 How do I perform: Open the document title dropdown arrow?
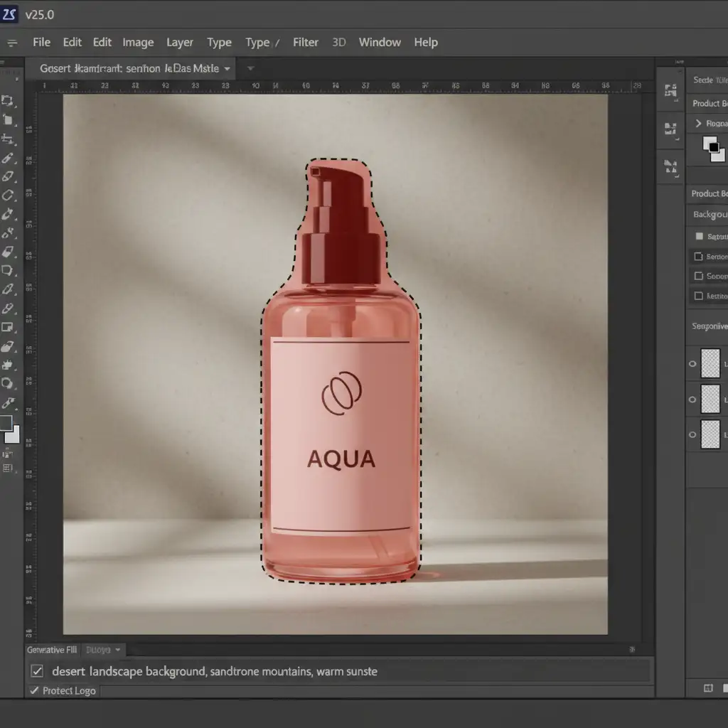(227, 69)
